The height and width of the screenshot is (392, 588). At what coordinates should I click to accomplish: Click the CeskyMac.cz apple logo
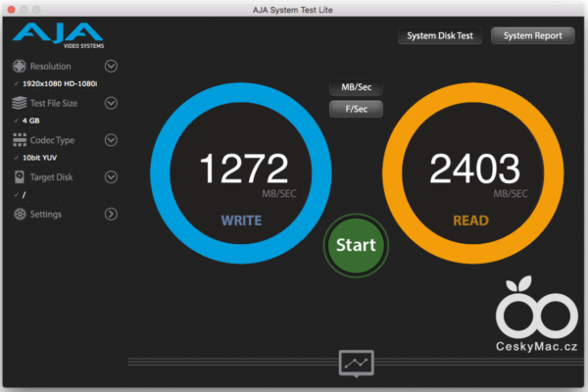click(x=535, y=311)
